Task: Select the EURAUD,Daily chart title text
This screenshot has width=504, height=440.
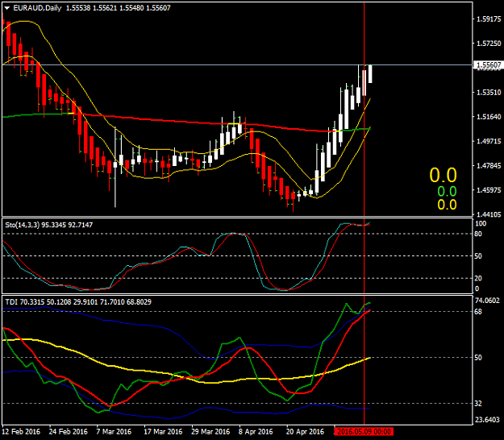Action: pyautogui.click(x=37, y=8)
